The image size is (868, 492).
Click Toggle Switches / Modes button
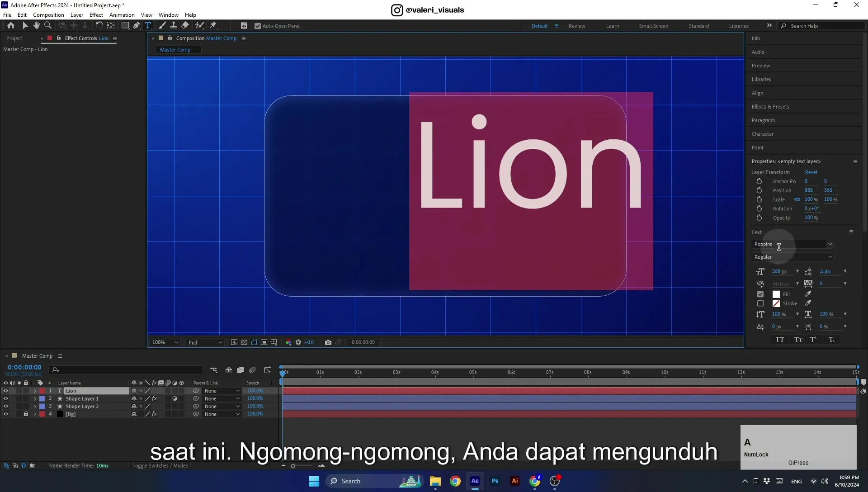click(160, 466)
